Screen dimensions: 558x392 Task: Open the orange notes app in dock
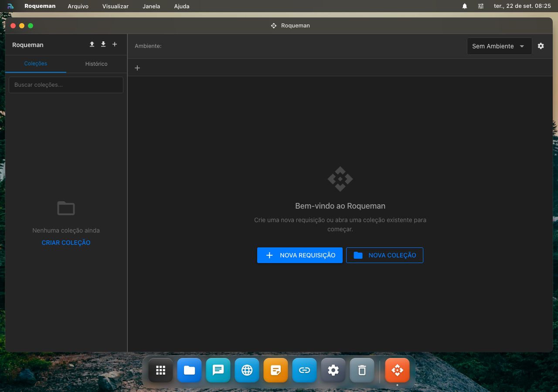pos(276,370)
